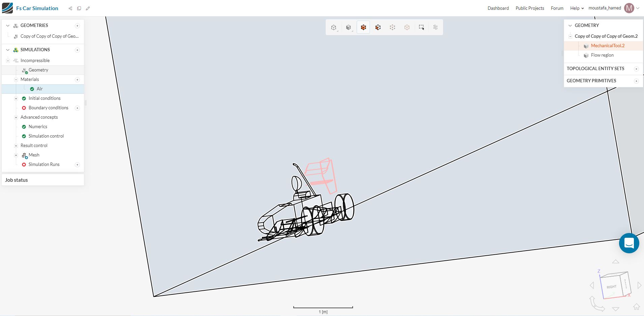
Task: Click the wireframe display mode icon
Action: [334, 27]
